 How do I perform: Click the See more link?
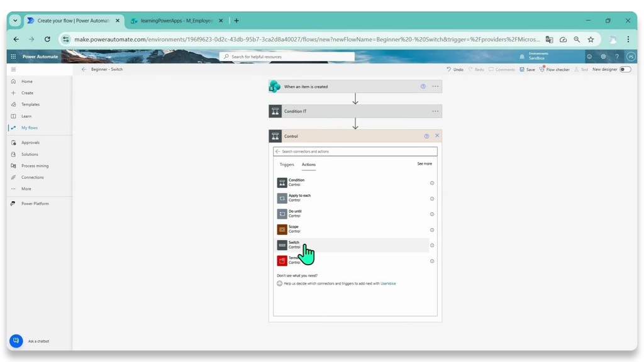[x=425, y=164]
